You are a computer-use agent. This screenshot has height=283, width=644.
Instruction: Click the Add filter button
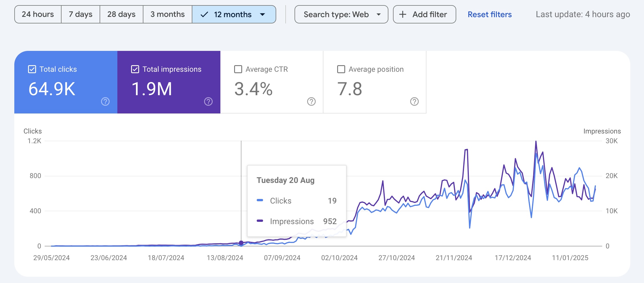(x=424, y=14)
